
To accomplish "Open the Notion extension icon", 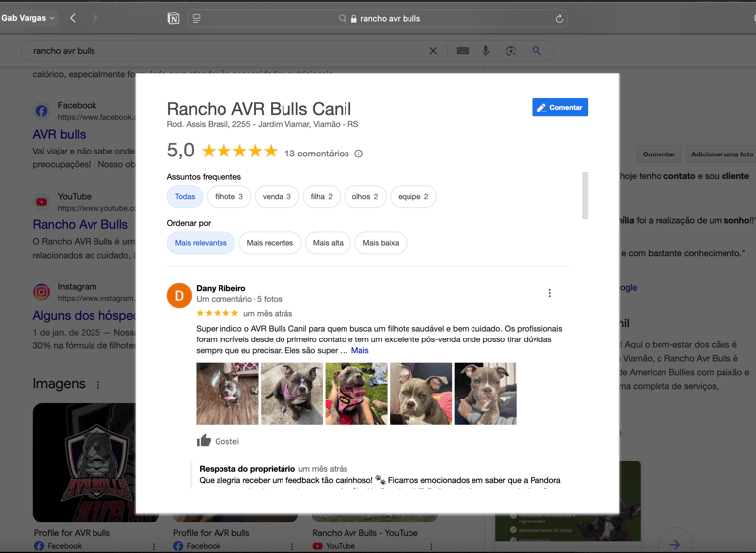I will 173,19.
